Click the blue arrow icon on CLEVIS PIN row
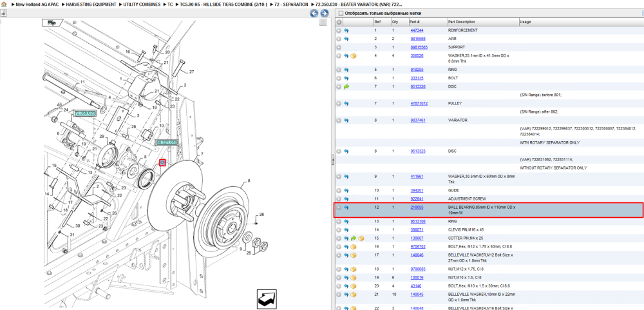644x310 pixels. (346, 230)
